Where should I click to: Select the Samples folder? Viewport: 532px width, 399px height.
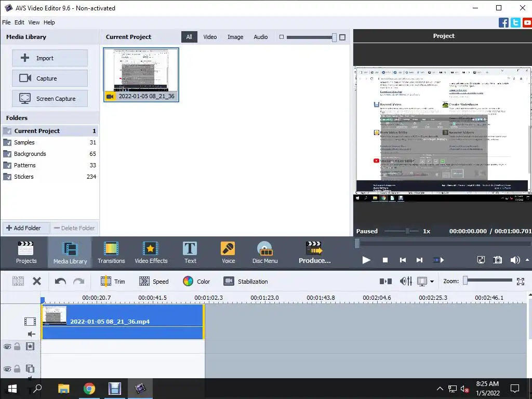point(50,142)
